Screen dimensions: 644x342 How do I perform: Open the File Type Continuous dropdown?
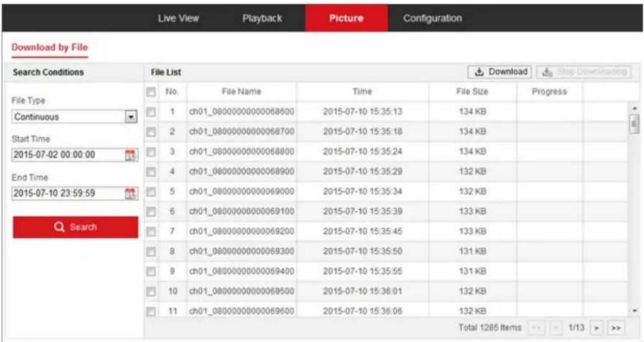pyautogui.click(x=75, y=117)
